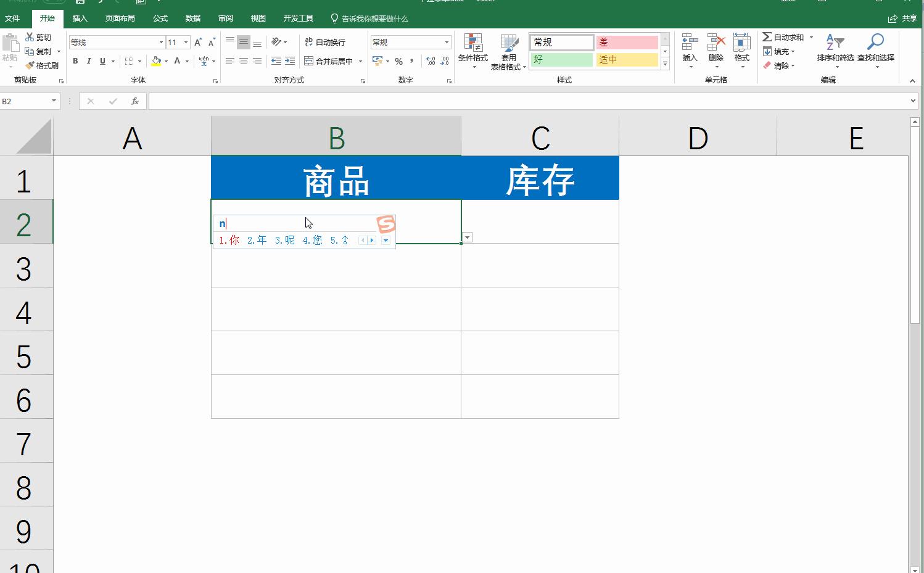Viewport: 924px width, 573px height.
Task: Apply percent number style
Action: tap(398, 61)
